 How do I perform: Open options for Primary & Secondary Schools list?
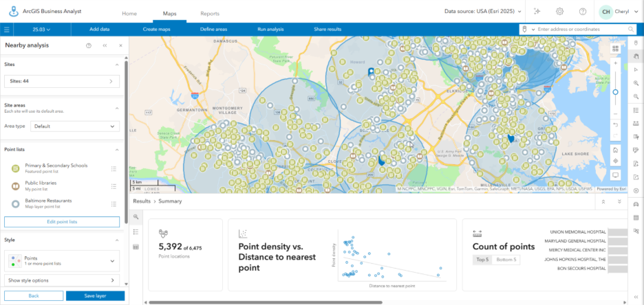pyautogui.click(x=114, y=168)
